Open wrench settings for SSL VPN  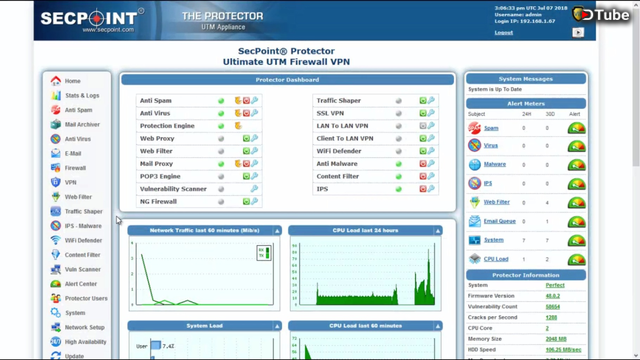coord(431,113)
